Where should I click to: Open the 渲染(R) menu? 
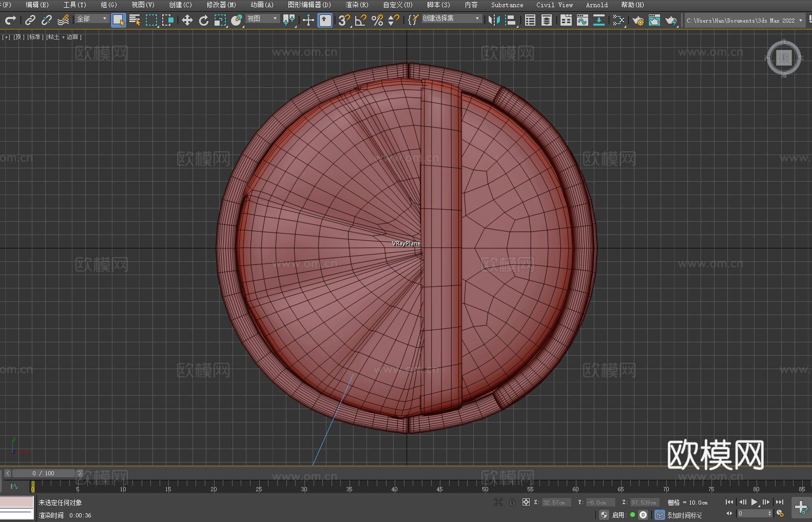[x=357, y=5]
